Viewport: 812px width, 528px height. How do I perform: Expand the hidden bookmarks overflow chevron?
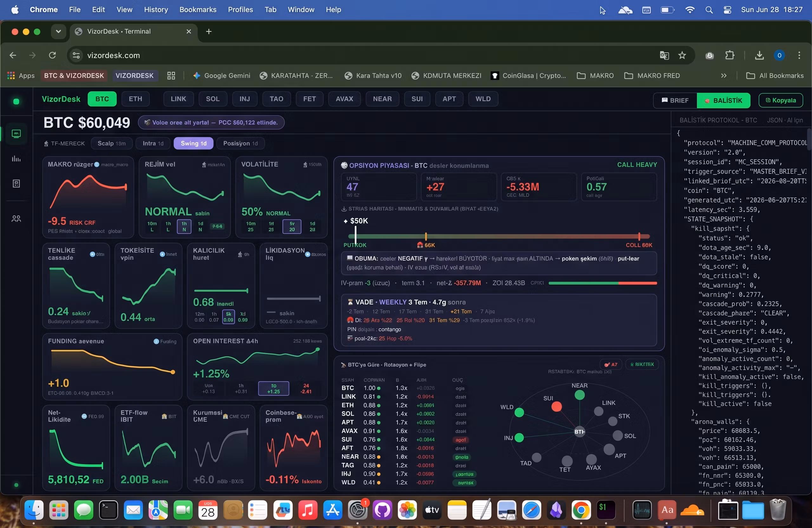(x=724, y=76)
